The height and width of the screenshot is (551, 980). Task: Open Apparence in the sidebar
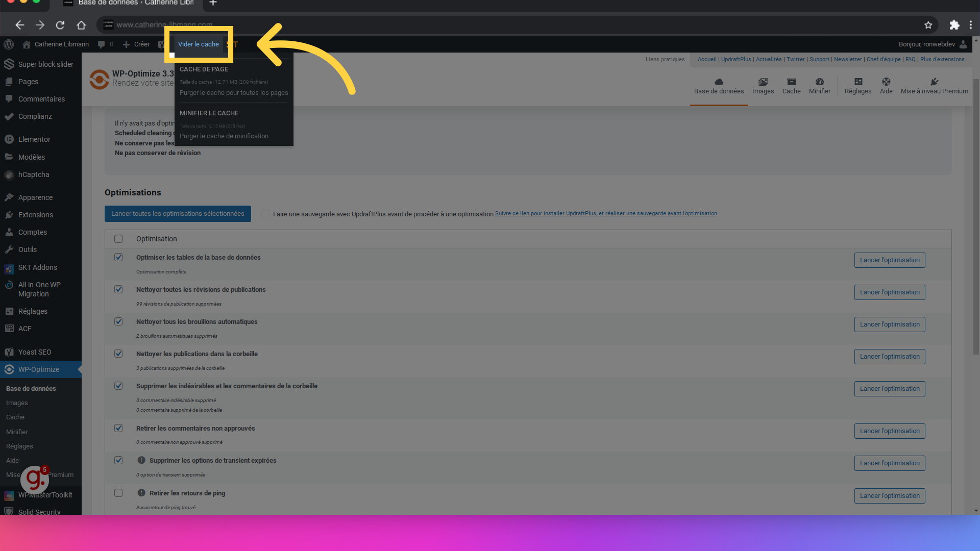coord(41,197)
